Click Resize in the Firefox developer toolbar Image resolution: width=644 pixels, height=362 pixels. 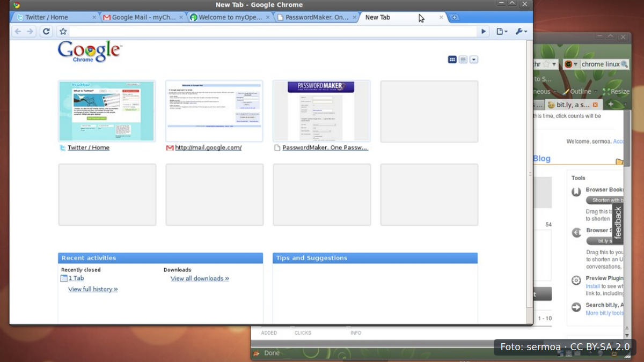[616, 92]
